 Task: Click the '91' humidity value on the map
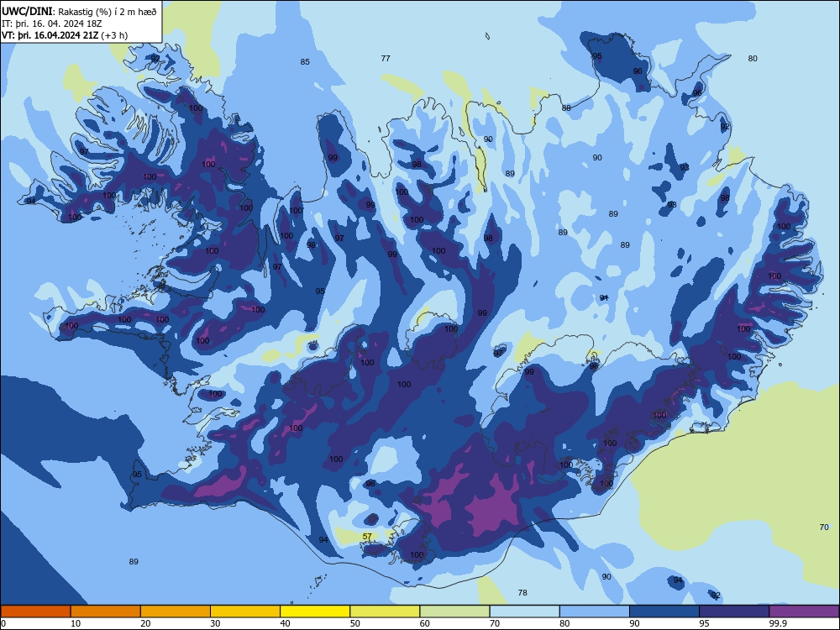pyautogui.click(x=604, y=298)
